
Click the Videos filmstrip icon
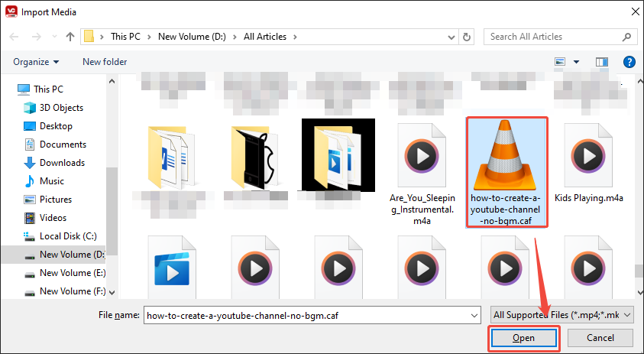30,218
